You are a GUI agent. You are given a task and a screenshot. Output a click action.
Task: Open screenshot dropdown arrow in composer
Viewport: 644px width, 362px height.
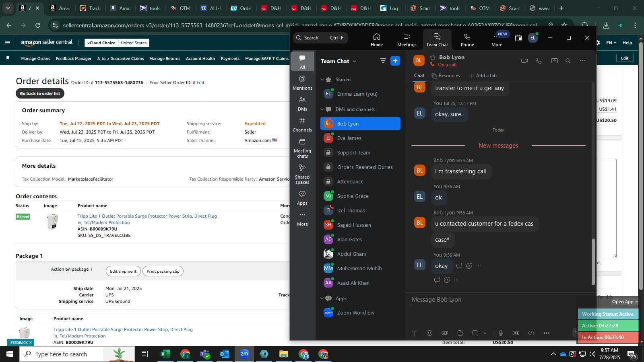click(485, 333)
